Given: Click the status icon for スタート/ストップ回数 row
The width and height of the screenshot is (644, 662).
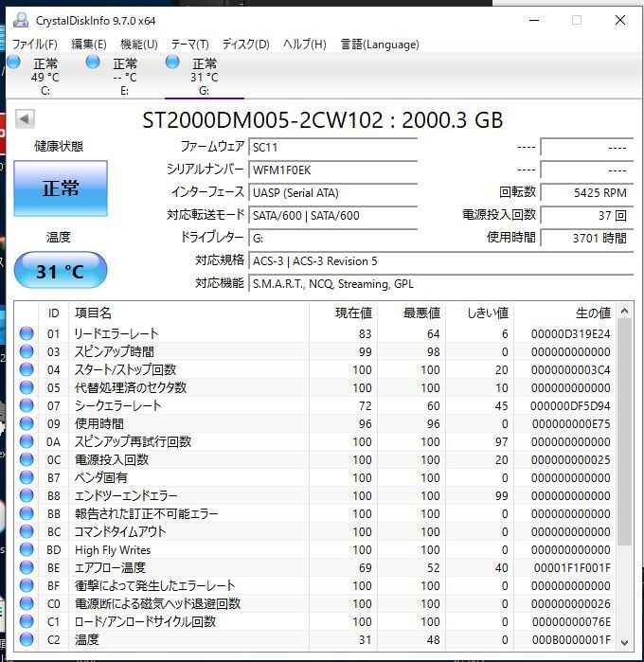Looking at the screenshot, I should [x=27, y=369].
